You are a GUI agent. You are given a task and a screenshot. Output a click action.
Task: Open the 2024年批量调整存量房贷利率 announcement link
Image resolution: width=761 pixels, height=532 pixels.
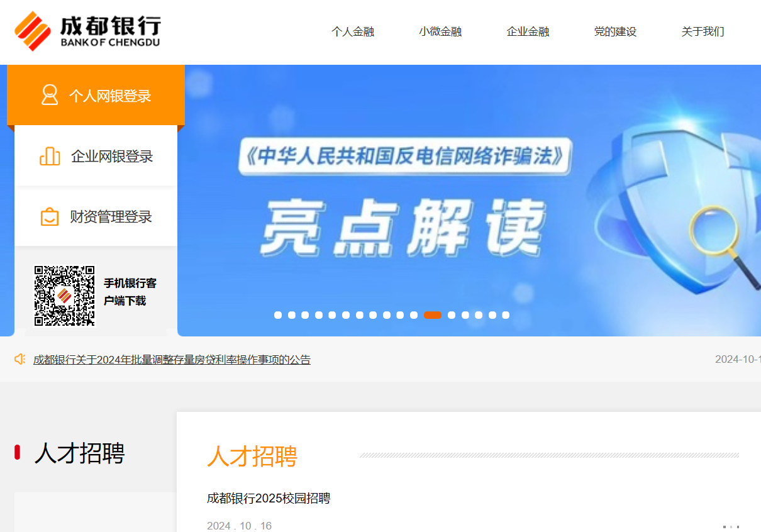coord(172,360)
